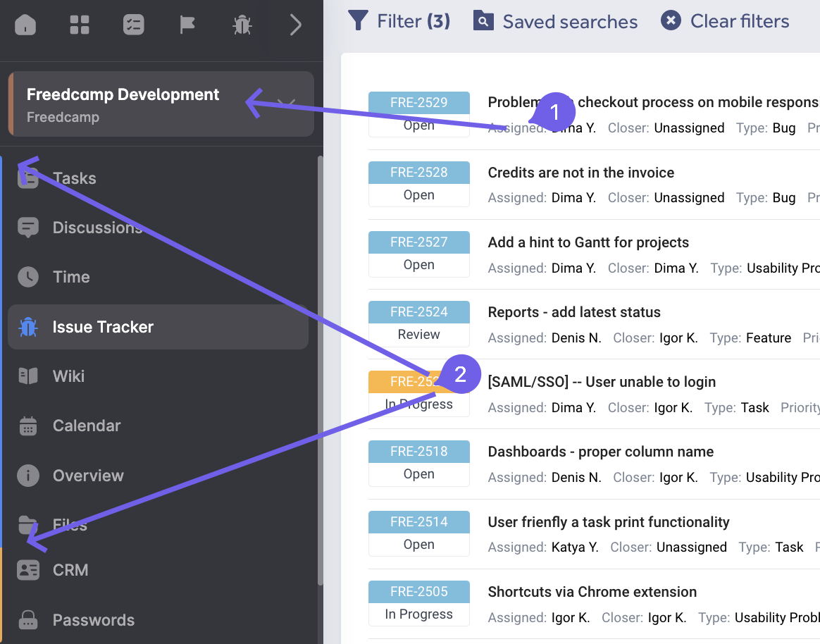Open the Freedcamp Development project dropdown
820x644 pixels.
[x=286, y=104]
